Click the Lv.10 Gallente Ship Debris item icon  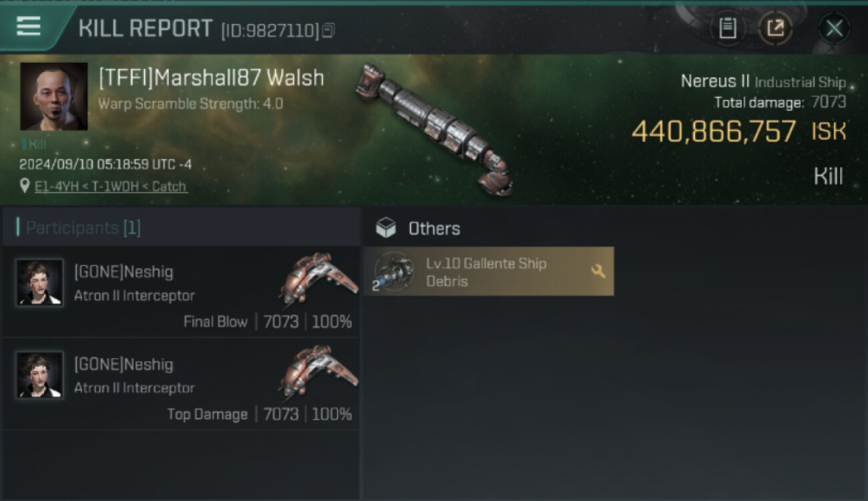click(394, 272)
